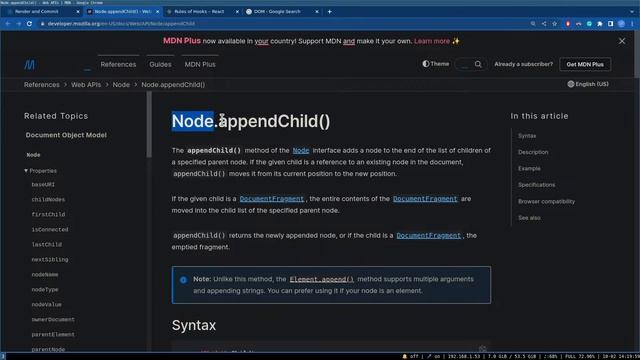Go to Node in the breadcrumb

[121, 85]
